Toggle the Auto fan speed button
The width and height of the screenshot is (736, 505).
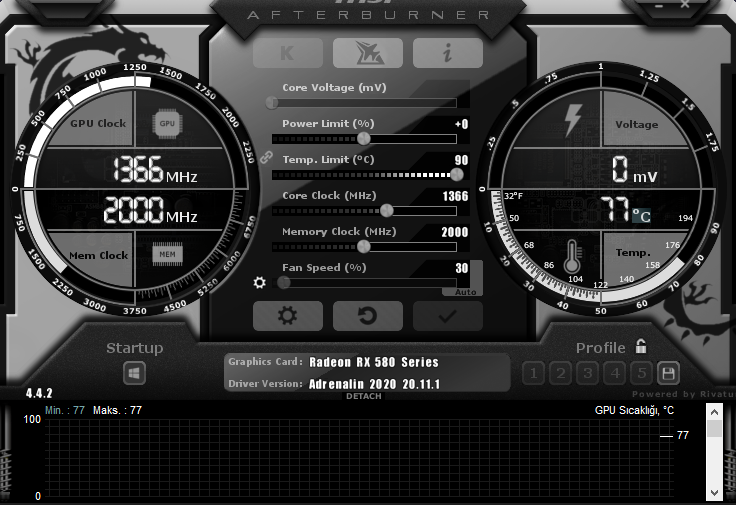(466, 292)
